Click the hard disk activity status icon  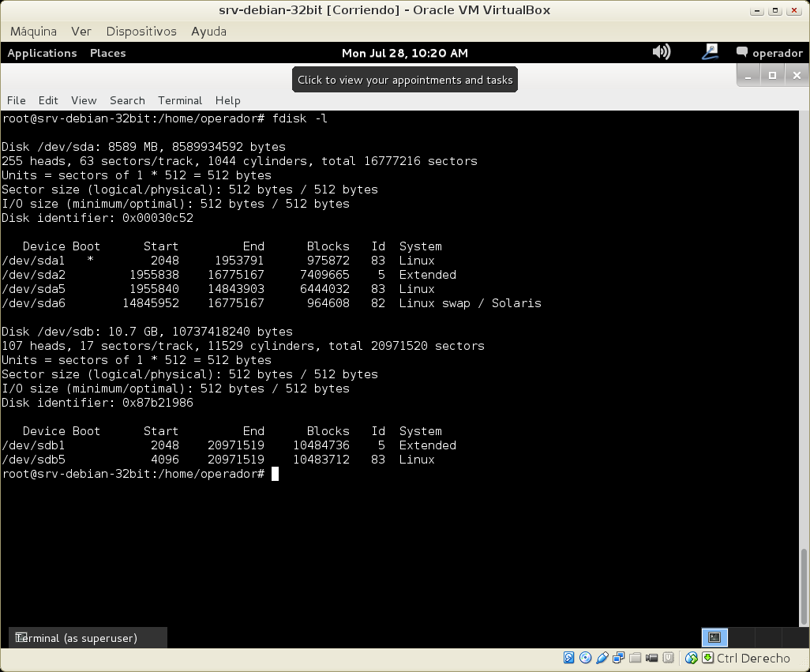568,658
